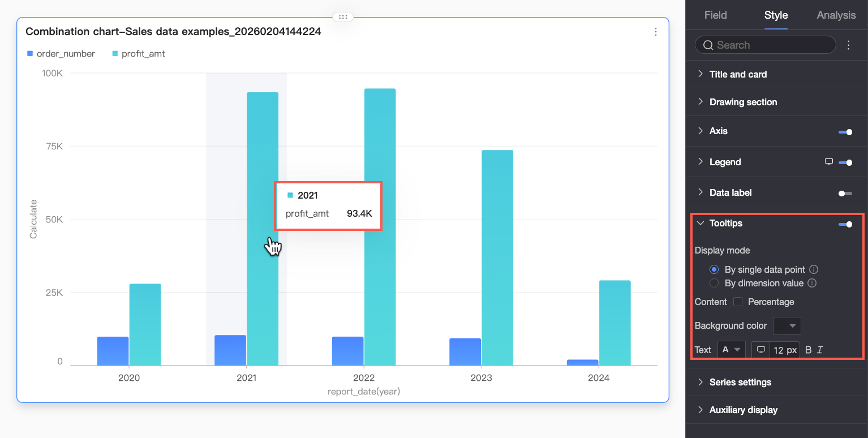Switch to the Style tab
Viewport: 868px width, 438px height.
[x=776, y=15]
